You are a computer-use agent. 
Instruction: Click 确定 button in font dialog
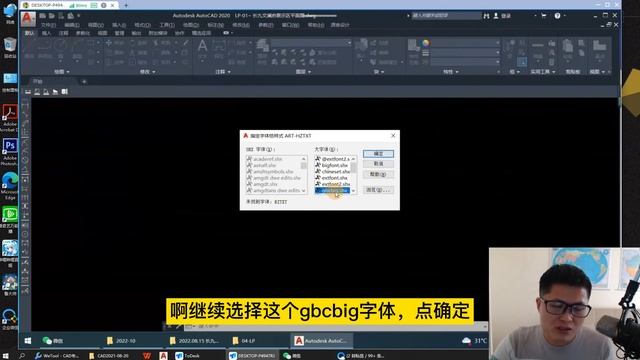(x=378, y=153)
